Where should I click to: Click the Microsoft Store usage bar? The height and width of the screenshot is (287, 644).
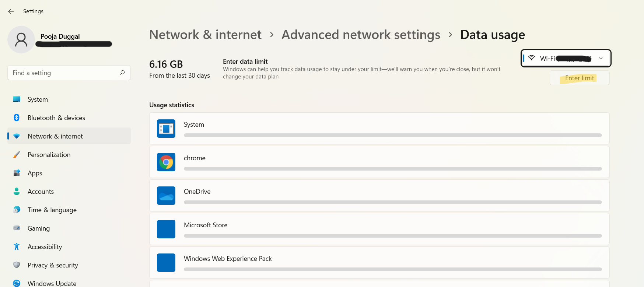[392, 236]
